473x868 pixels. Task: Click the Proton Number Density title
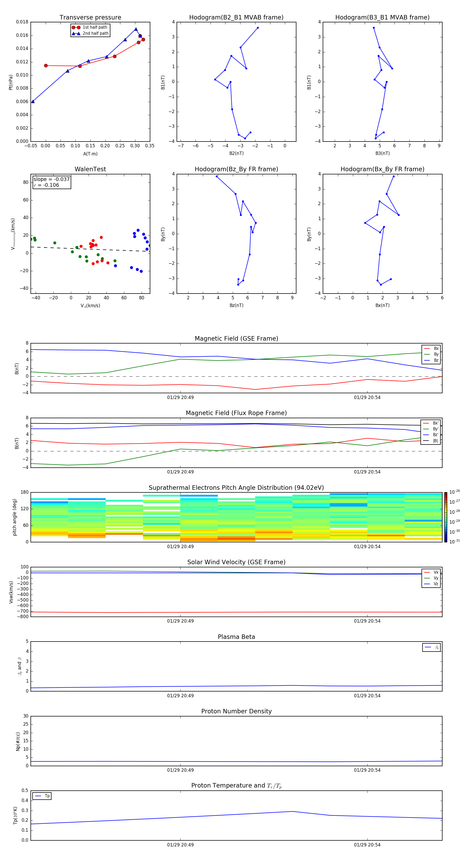click(x=236, y=711)
